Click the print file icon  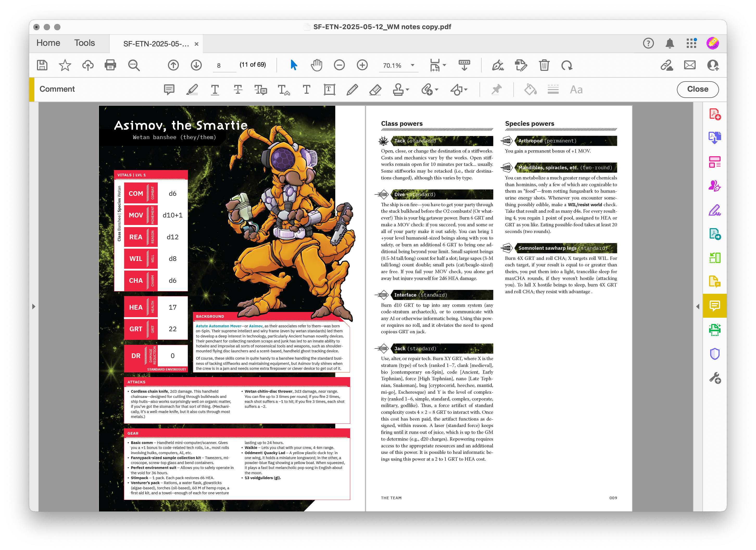(110, 65)
